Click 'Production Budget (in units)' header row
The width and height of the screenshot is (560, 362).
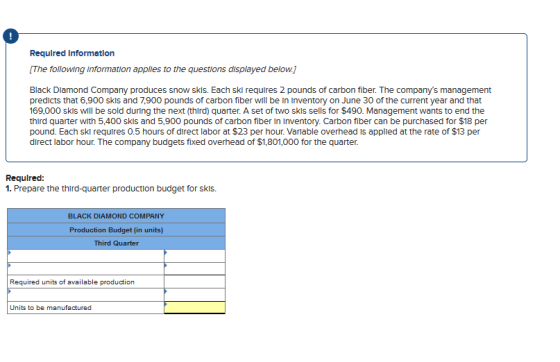pyautogui.click(x=116, y=230)
